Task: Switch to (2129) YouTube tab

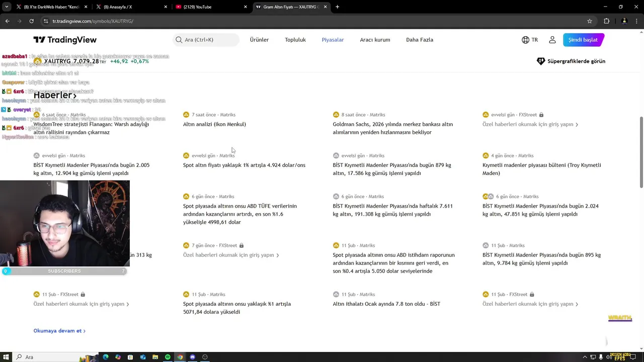Action: 211,7
